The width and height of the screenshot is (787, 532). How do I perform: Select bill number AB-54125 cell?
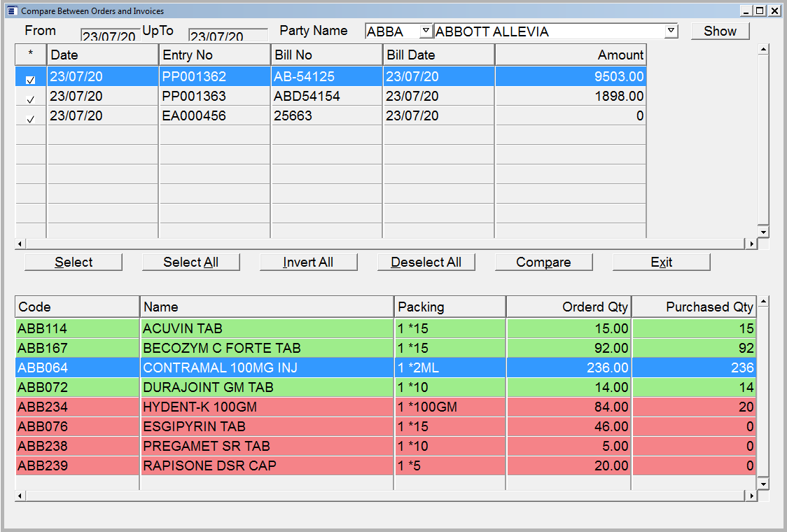point(326,76)
